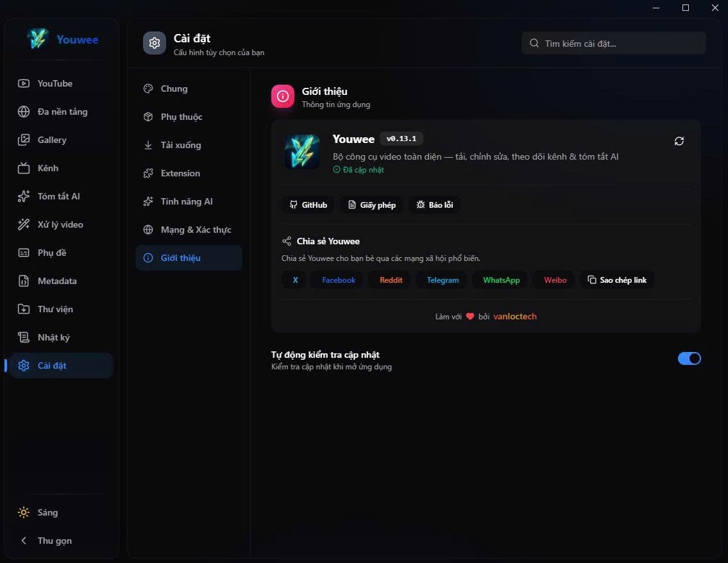Share Youwee via Telegram
The image size is (728, 563).
[443, 280]
